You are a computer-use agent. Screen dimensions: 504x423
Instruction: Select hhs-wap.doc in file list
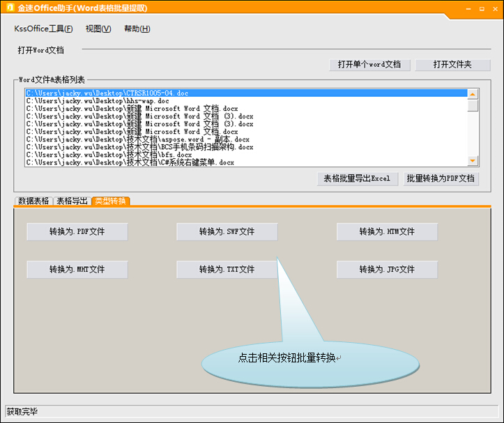pyautogui.click(x=246, y=101)
